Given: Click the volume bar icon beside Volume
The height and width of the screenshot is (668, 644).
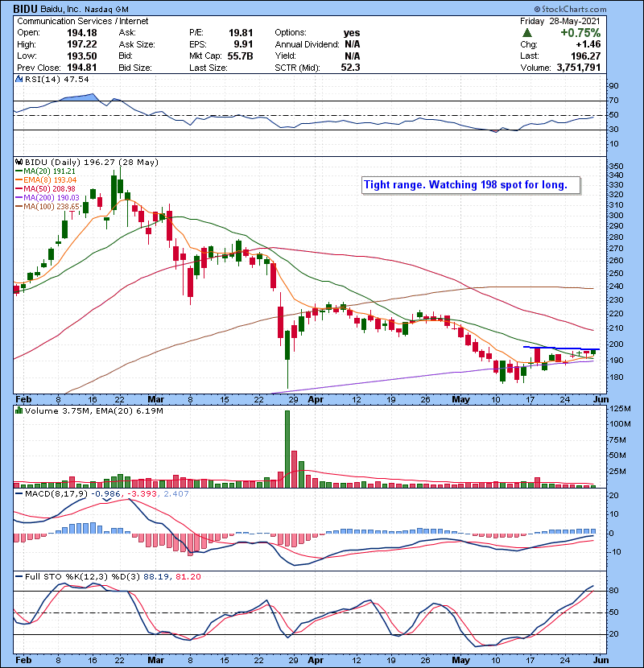Looking at the screenshot, I should click(19, 410).
